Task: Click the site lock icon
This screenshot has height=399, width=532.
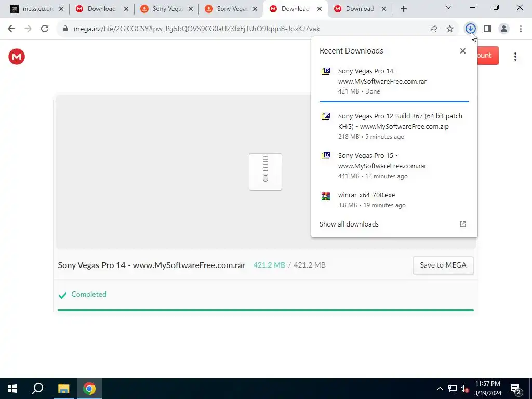Action: pyautogui.click(x=65, y=29)
